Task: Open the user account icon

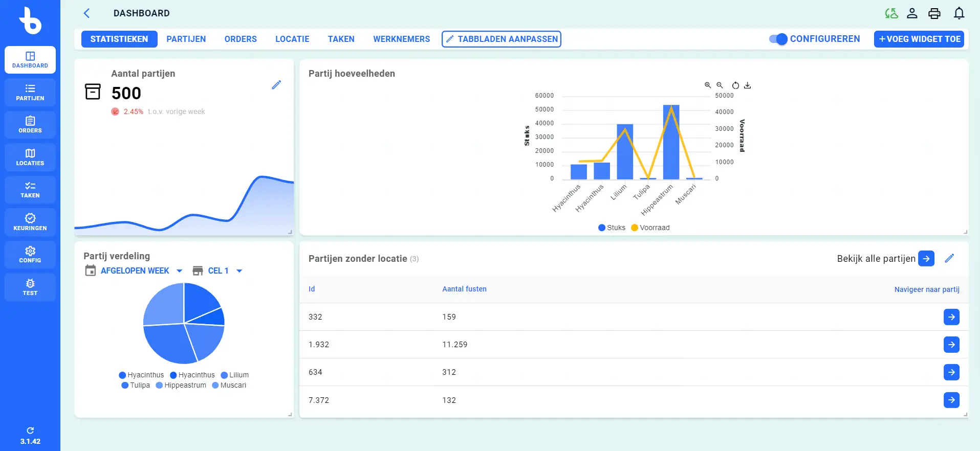Action: click(912, 13)
